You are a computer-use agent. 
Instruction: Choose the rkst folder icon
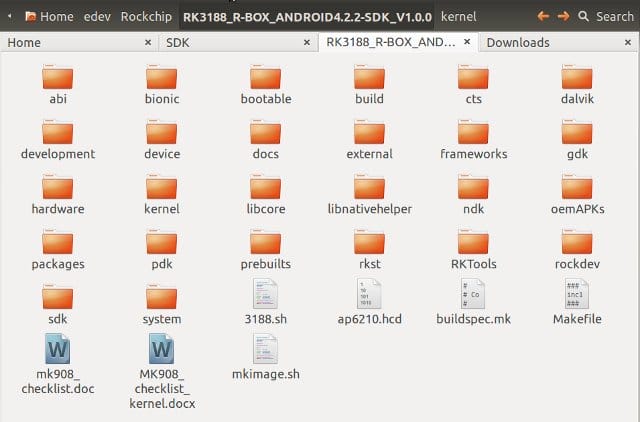click(369, 242)
